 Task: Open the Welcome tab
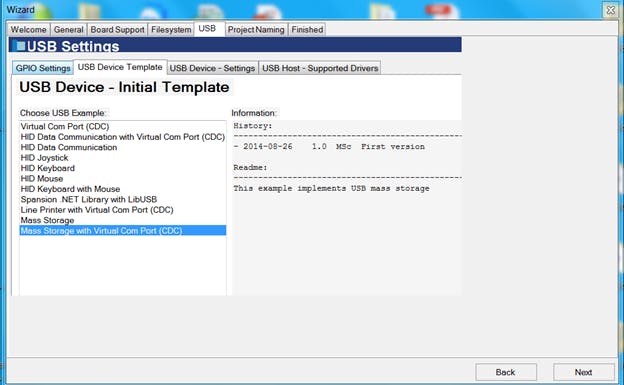[x=28, y=30]
